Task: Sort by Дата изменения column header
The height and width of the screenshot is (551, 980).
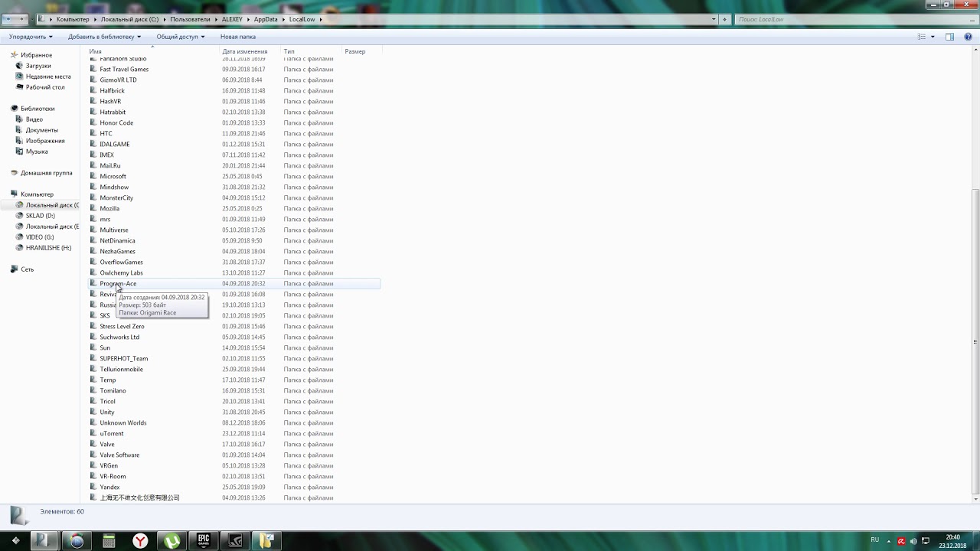Action: tap(250, 51)
